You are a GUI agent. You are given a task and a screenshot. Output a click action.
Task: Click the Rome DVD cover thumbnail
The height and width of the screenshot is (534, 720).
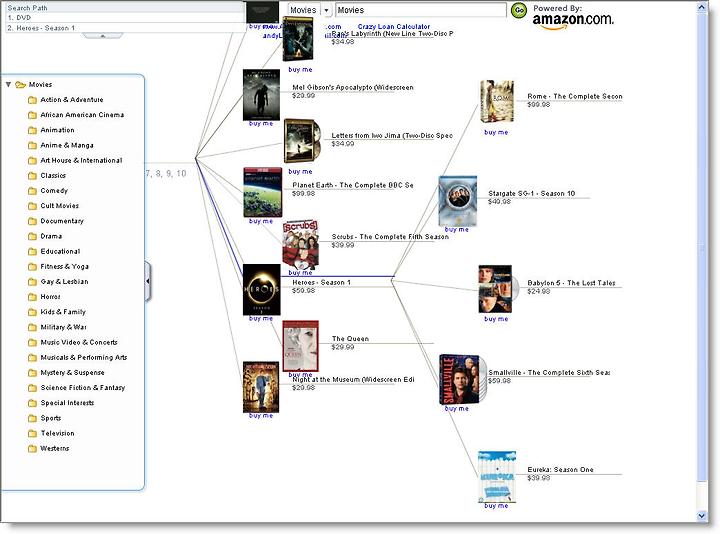click(497, 102)
